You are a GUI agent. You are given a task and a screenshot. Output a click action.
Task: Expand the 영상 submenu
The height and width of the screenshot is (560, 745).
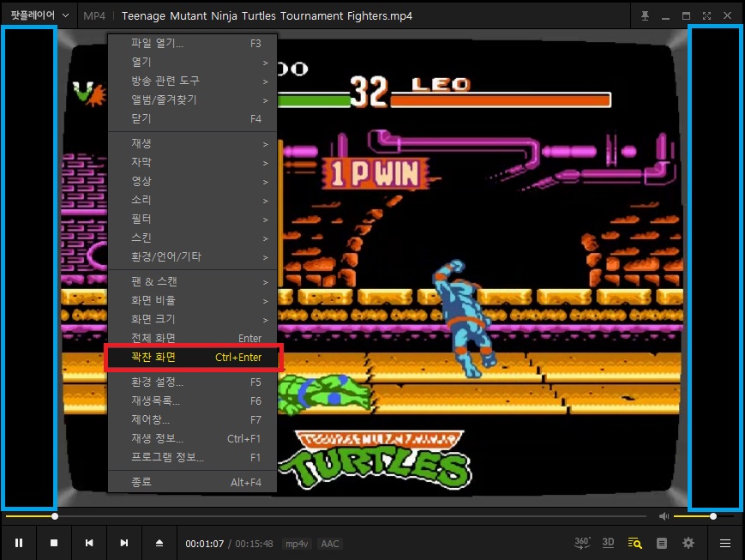click(x=192, y=182)
